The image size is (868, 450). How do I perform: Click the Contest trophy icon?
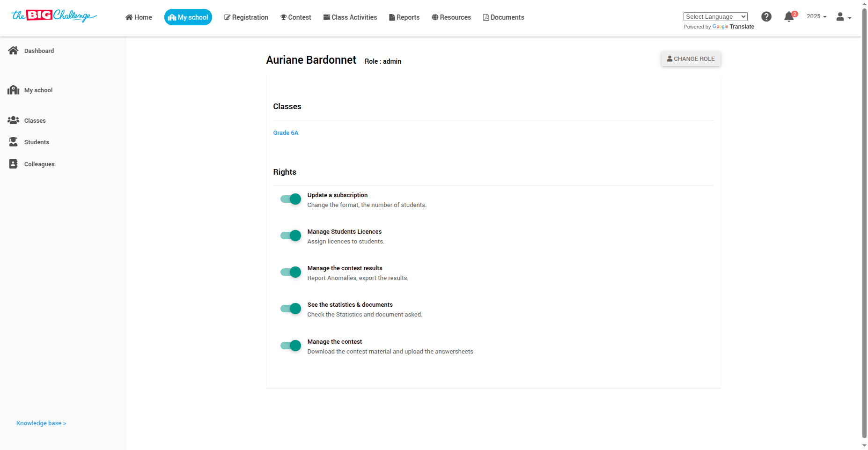pyautogui.click(x=283, y=17)
